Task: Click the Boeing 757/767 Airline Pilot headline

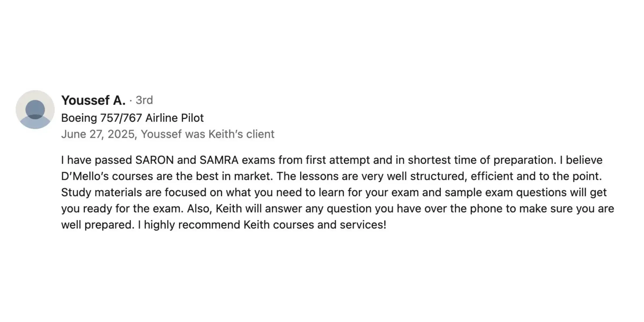Action: pyautogui.click(x=132, y=118)
